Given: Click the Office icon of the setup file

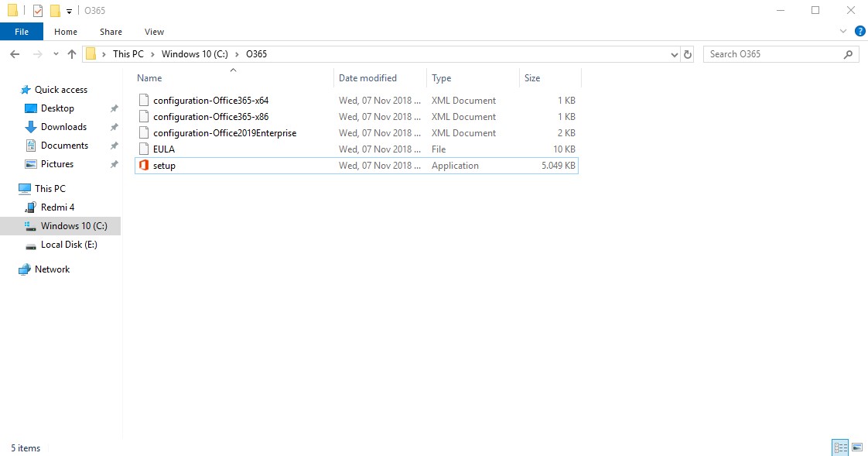Looking at the screenshot, I should coord(144,165).
